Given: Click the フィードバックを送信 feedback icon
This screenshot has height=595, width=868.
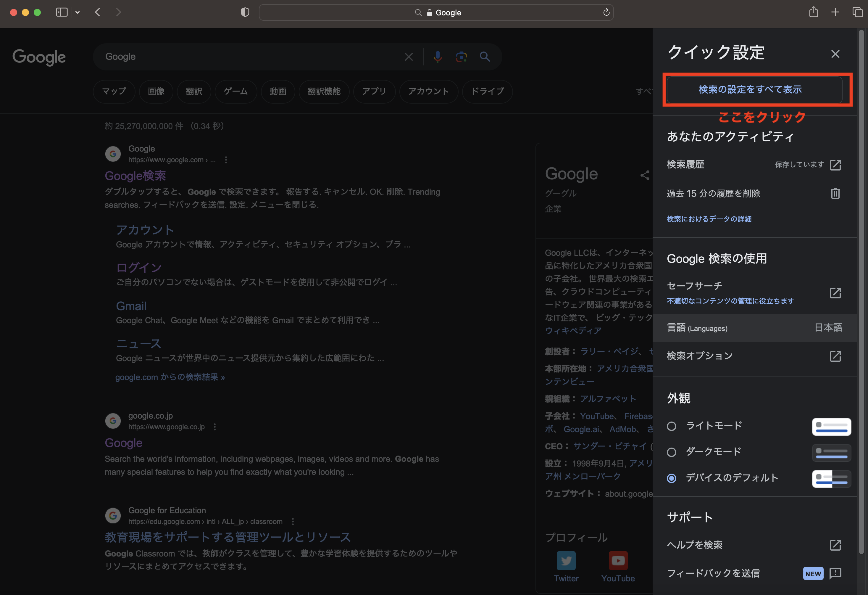Looking at the screenshot, I should tap(835, 573).
